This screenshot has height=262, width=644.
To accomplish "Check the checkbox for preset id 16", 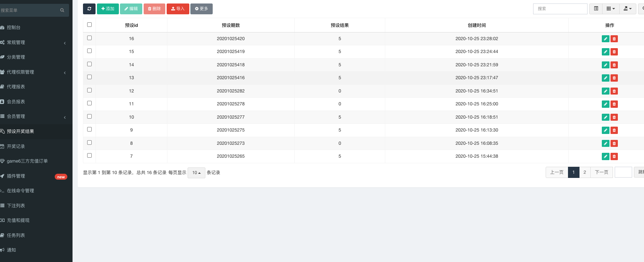I will point(89,38).
